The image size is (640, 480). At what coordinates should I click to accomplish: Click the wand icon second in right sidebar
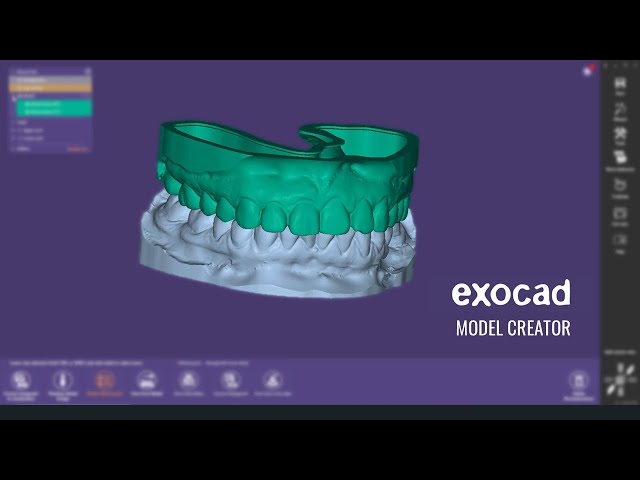tap(620, 109)
